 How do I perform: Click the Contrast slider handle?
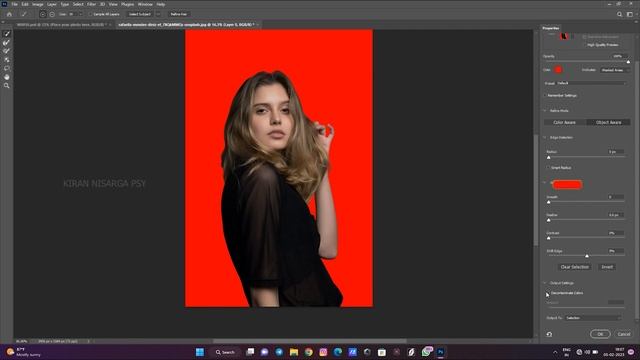pos(549,238)
